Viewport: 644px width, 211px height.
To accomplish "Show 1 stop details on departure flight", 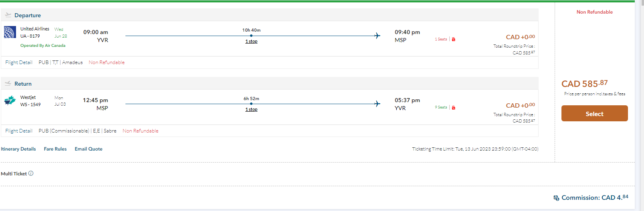I will [251, 41].
